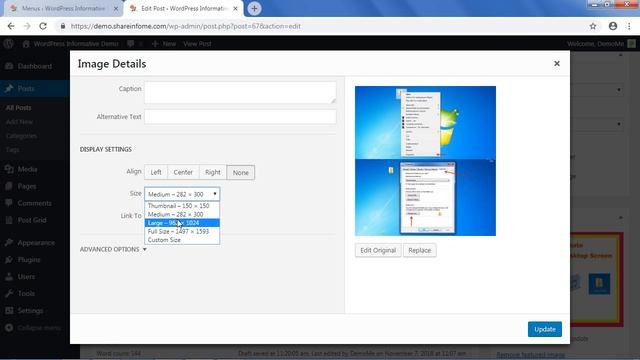Viewport: 640px width, 360px height.
Task: Go forward in browser history
Action: (x=27, y=26)
